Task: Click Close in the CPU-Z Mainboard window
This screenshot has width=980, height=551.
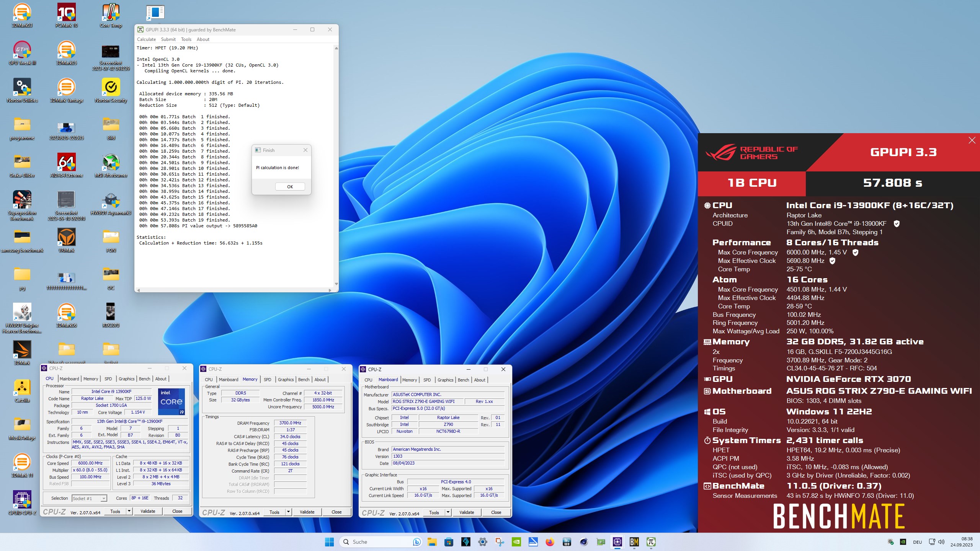Action: pyautogui.click(x=496, y=512)
